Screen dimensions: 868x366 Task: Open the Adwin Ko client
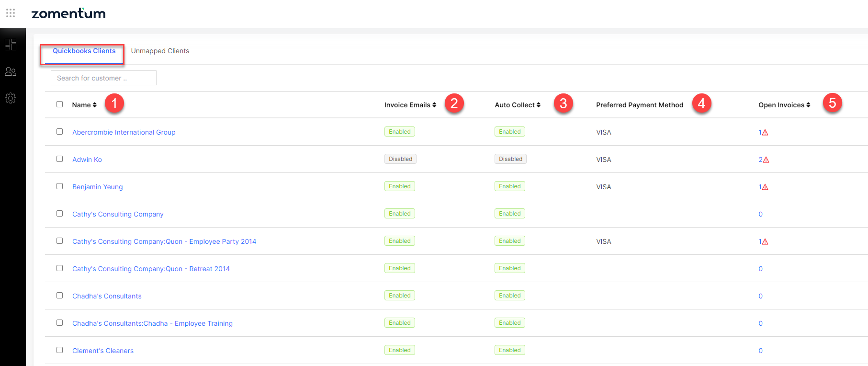click(87, 160)
